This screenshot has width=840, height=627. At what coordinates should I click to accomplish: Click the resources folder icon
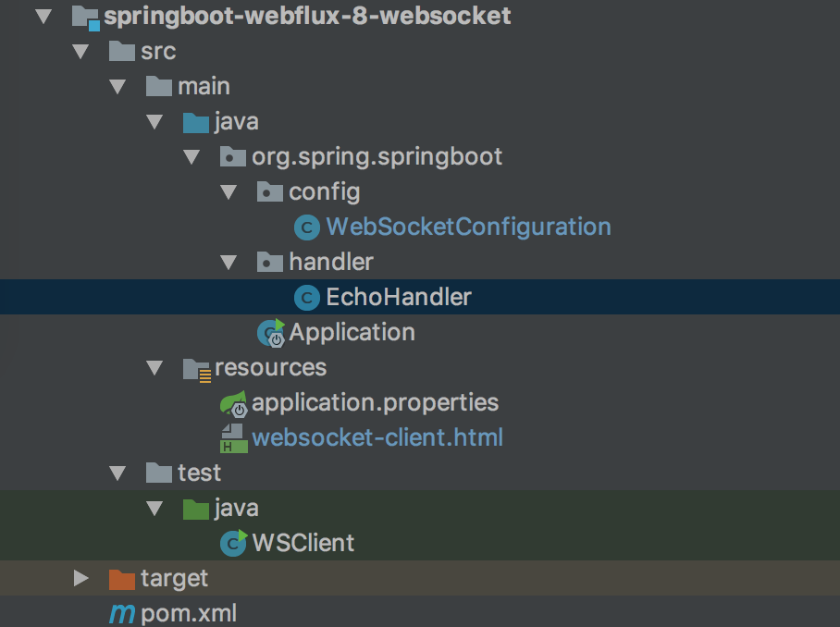[x=197, y=369]
